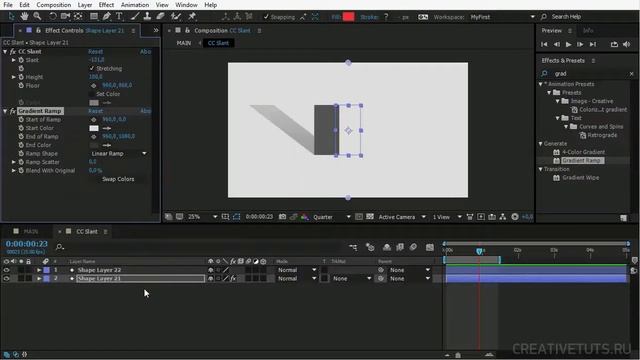Click search icon in timeline panel
640x360 pixels.
click(x=60, y=247)
